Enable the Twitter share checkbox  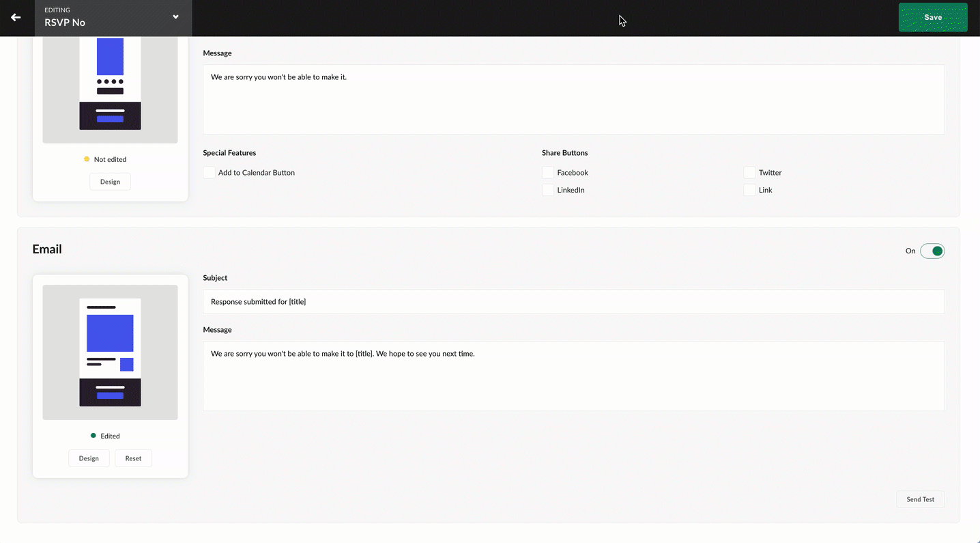[x=750, y=173]
